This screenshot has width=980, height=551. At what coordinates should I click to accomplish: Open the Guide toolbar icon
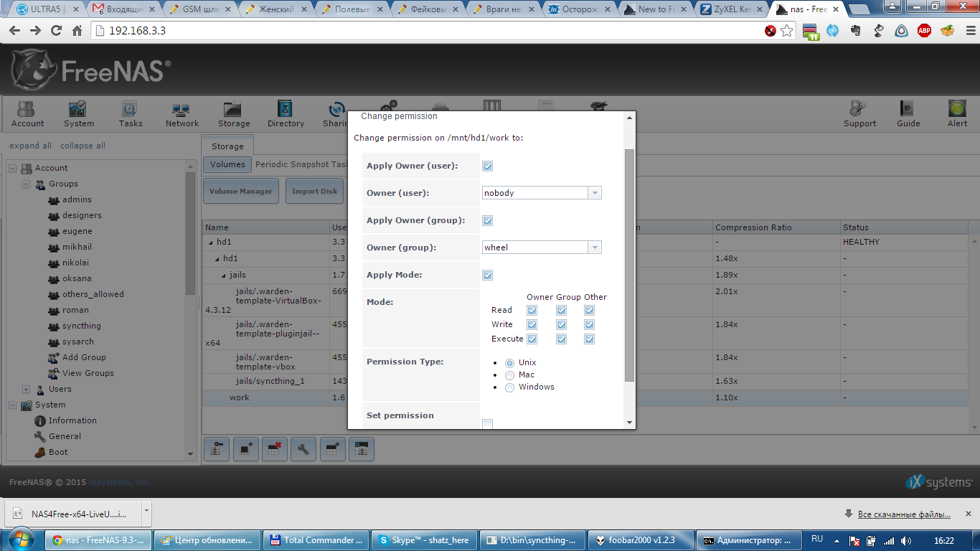pos(908,113)
